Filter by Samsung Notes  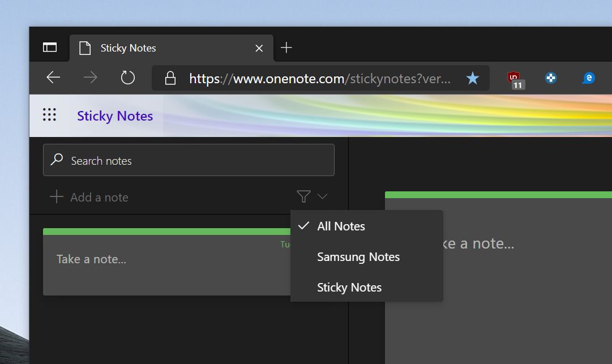coord(366,256)
